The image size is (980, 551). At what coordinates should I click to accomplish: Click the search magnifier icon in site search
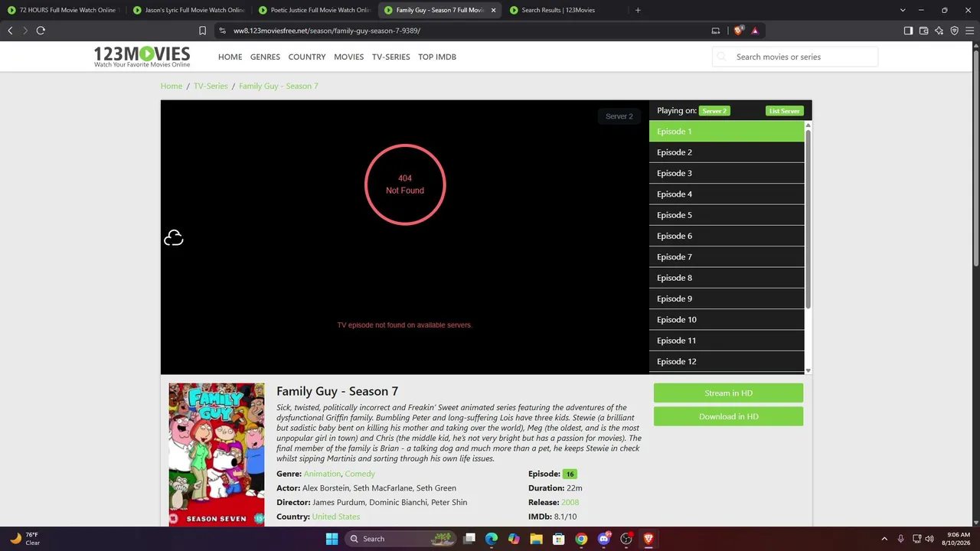point(721,57)
